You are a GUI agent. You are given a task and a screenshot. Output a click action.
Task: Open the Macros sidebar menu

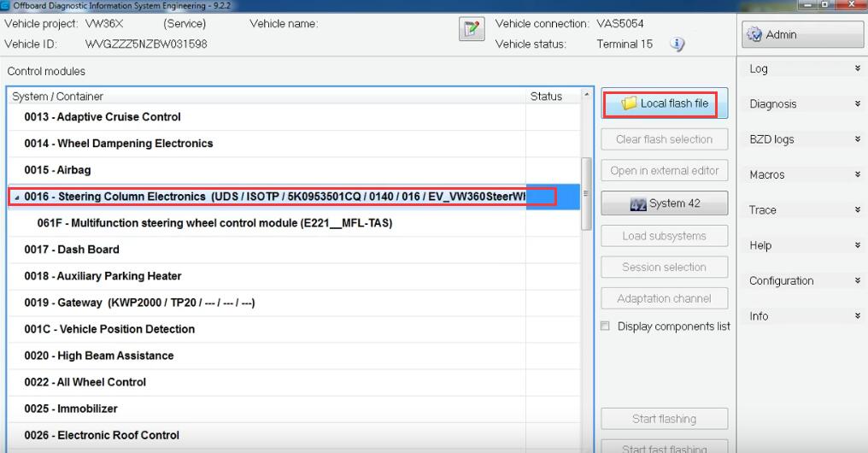(x=803, y=175)
